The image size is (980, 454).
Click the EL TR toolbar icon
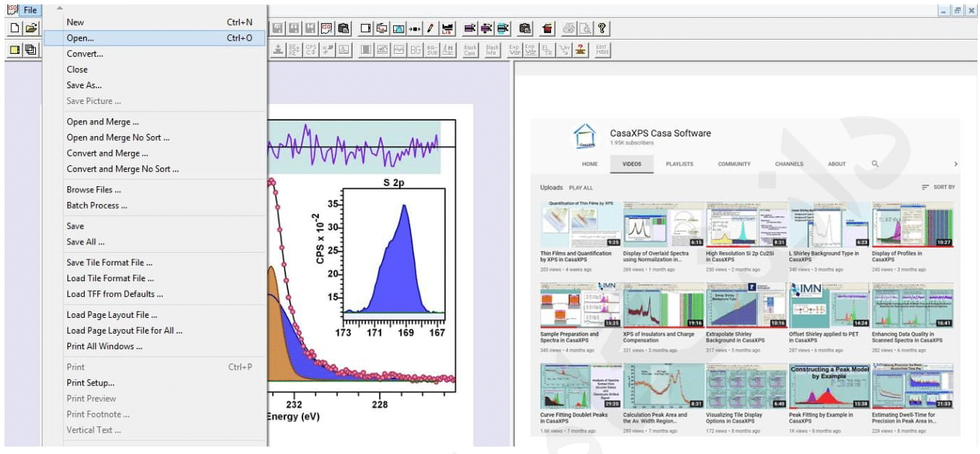tap(547, 49)
